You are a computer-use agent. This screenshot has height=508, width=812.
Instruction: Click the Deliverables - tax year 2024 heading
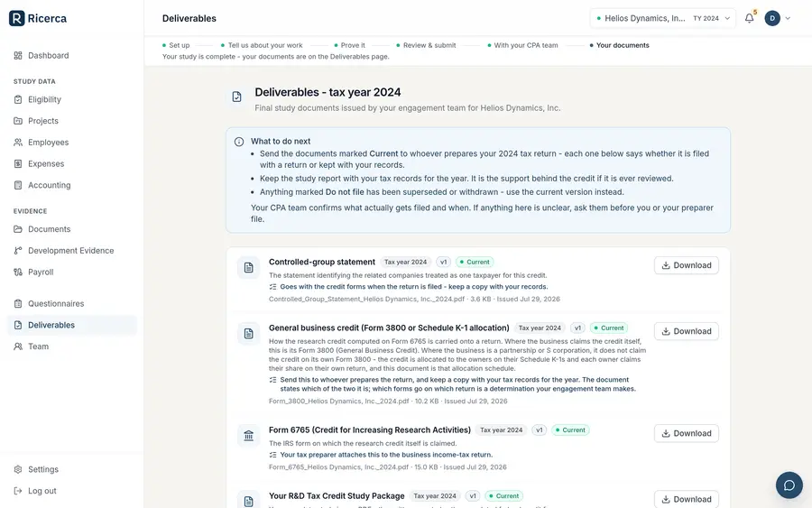click(x=328, y=92)
